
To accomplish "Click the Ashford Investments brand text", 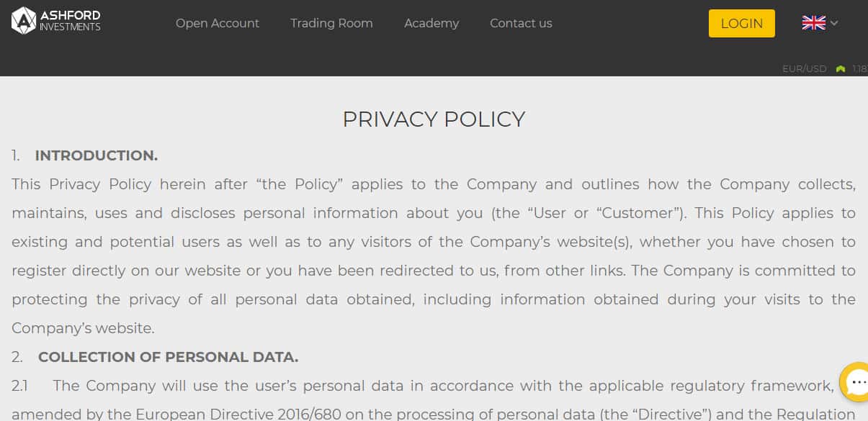I will tap(70, 21).
